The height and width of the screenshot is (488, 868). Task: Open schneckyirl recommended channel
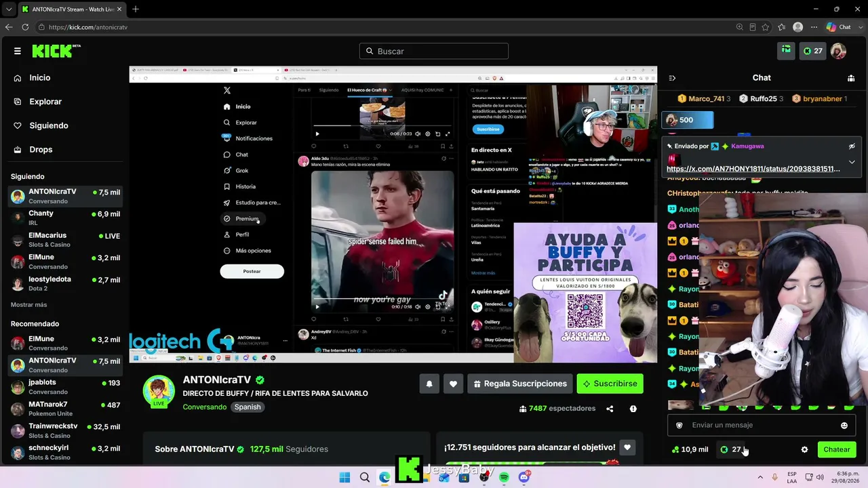click(x=66, y=452)
